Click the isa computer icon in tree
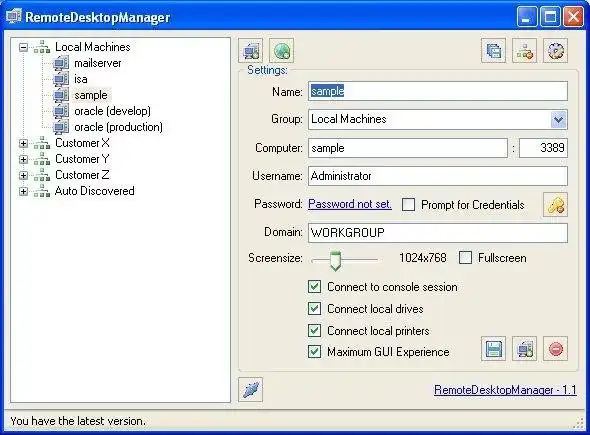This screenshot has width=590, height=435. (x=61, y=79)
